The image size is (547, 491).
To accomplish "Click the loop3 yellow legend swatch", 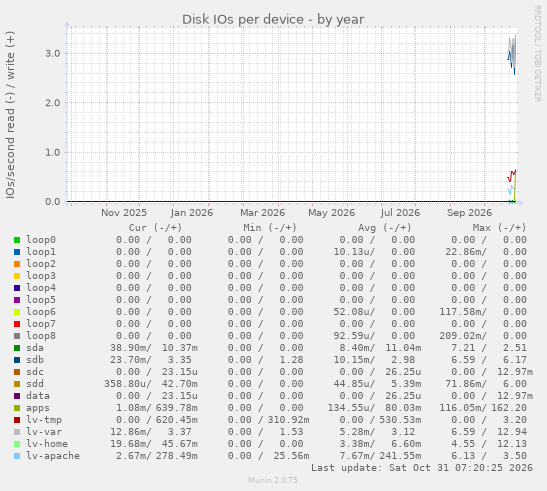I will click(17, 276).
